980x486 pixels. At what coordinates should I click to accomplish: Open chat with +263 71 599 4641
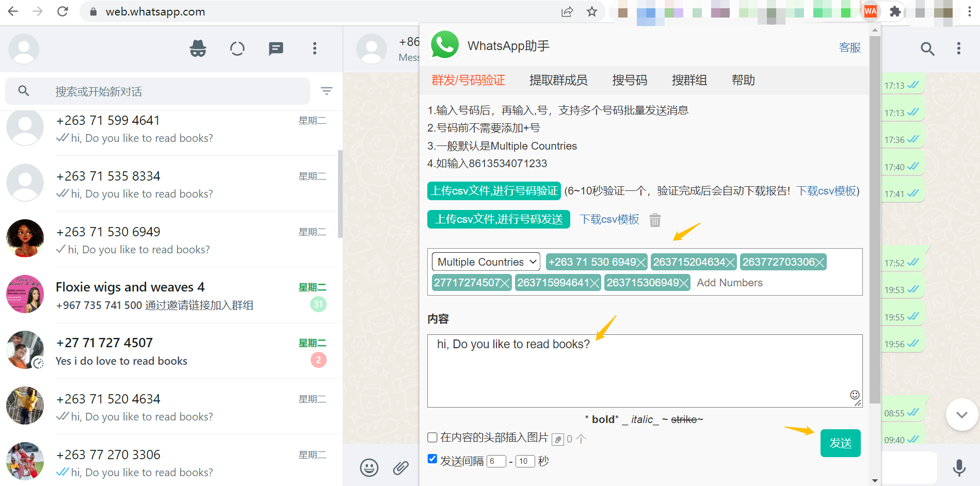pos(171,129)
